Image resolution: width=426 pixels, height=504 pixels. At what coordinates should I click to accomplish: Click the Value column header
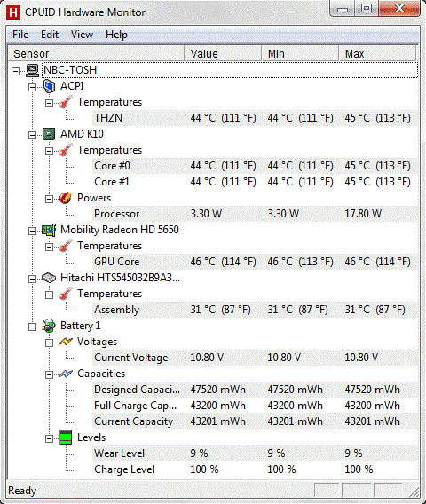point(223,53)
